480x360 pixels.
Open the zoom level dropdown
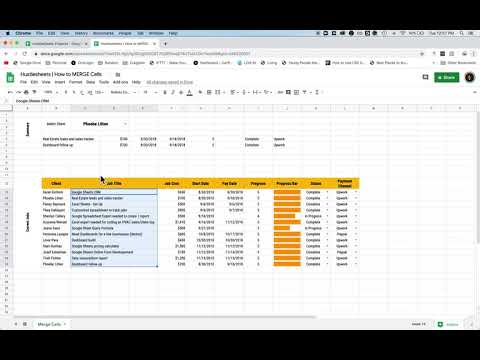pyautogui.click(x=51, y=92)
